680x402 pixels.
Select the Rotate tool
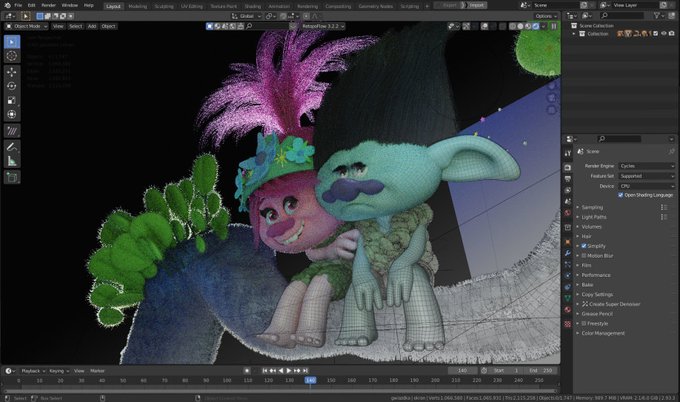tap(12, 86)
